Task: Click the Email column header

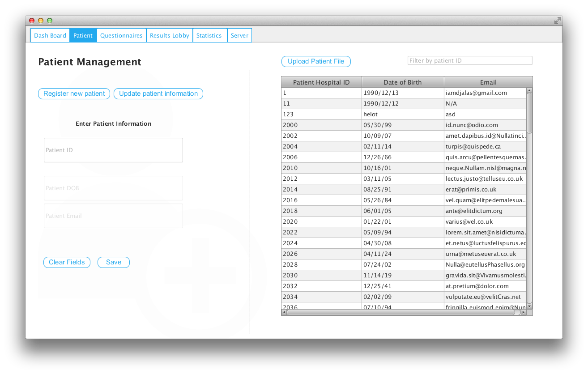Action: pyautogui.click(x=488, y=82)
